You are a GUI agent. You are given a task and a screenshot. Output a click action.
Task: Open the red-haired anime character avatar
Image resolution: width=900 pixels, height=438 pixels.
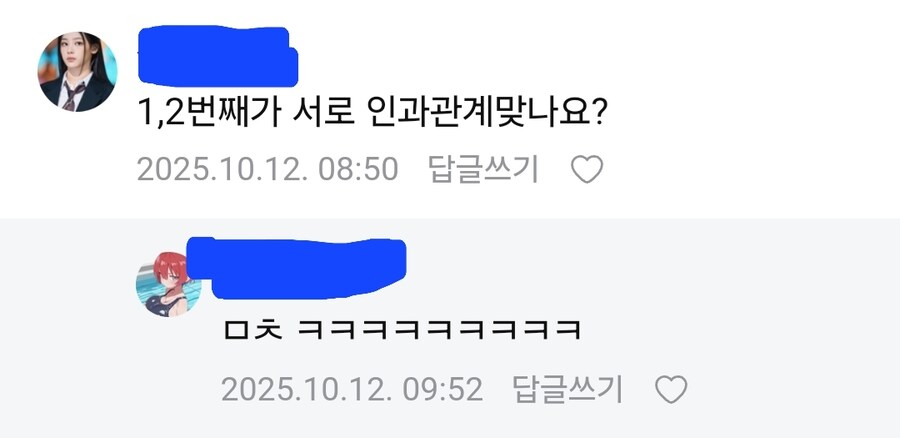tap(168, 285)
